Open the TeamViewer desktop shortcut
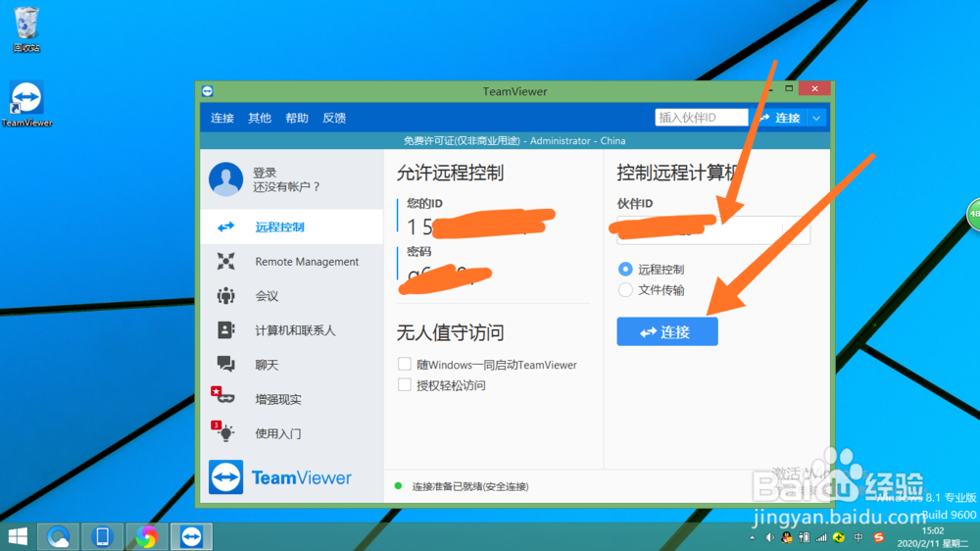Image resolution: width=980 pixels, height=551 pixels. [26, 104]
